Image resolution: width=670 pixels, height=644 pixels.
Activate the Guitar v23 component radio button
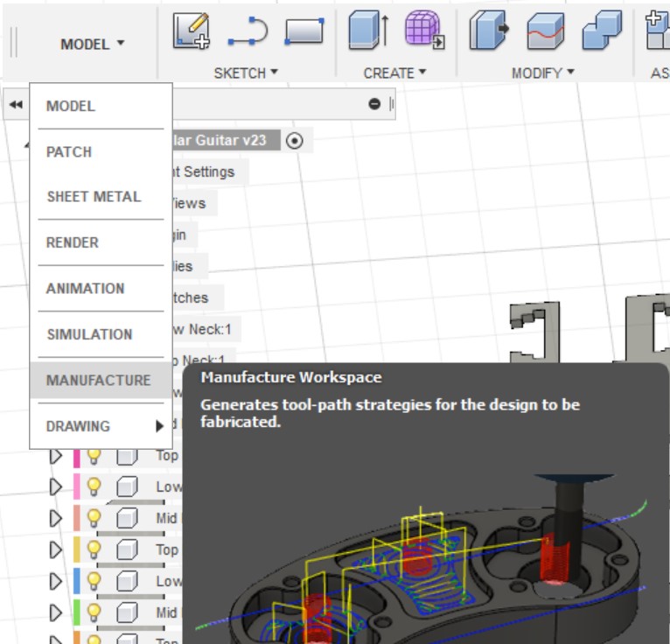[295, 141]
